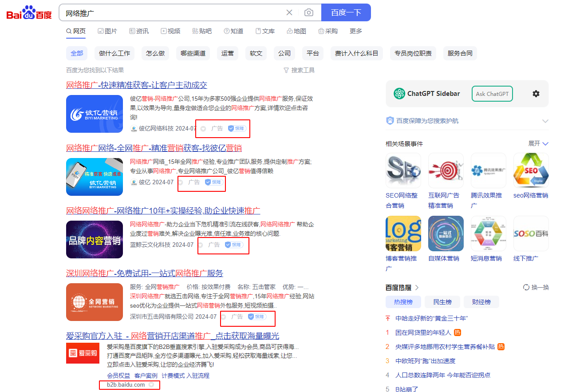
Task: Click 保障 badge on 蓝鲸云文化科技 result
Action: 234,245
